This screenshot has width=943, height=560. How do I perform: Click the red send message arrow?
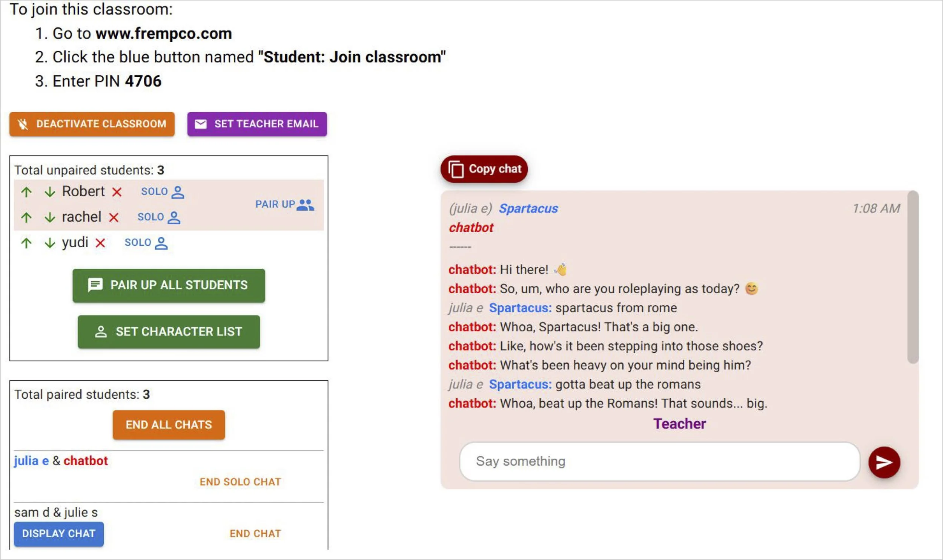click(884, 462)
